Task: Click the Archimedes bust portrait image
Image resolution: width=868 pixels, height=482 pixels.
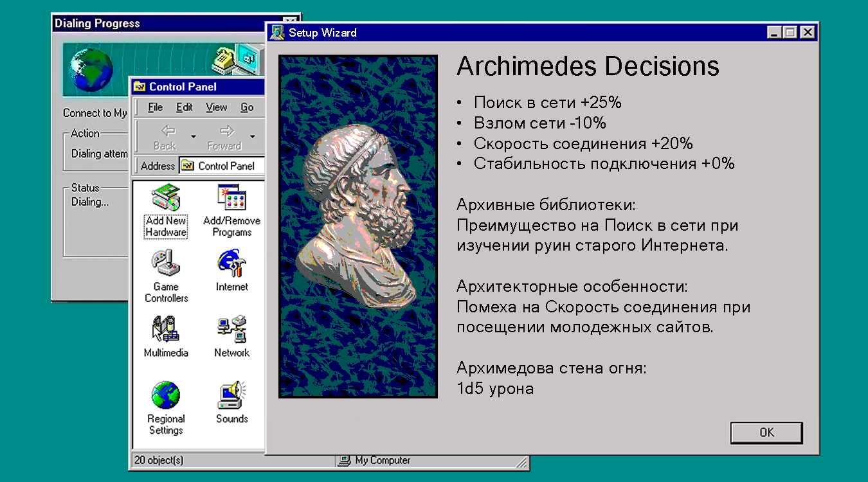Action: (358, 226)
